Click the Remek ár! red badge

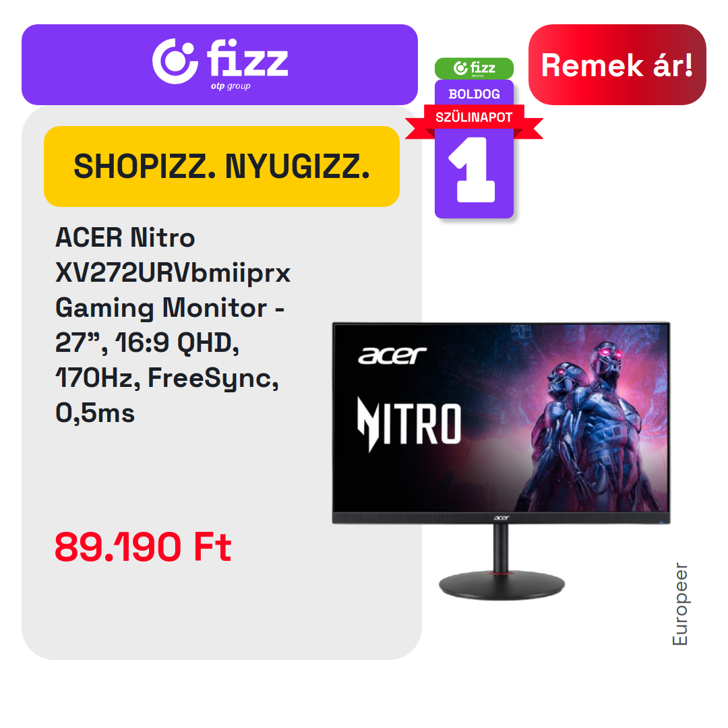click(617, 65)
